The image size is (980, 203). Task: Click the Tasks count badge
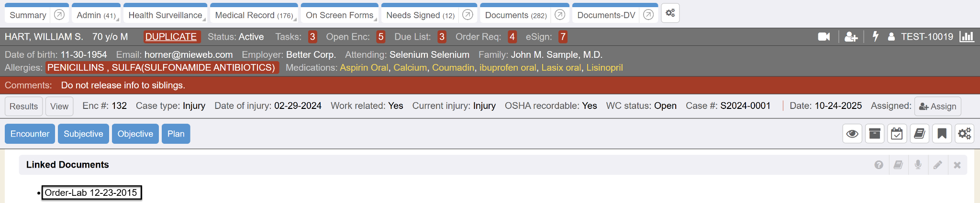(x=312, y=37)
